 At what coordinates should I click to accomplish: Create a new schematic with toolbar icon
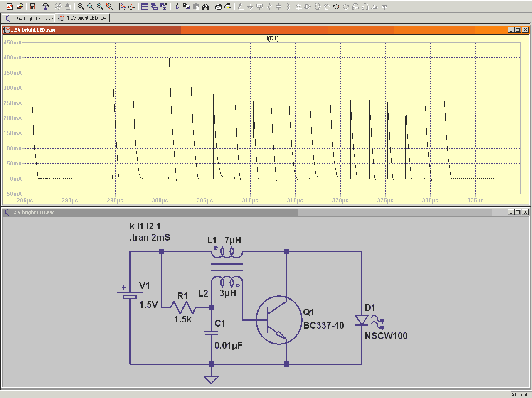[10, 7]
